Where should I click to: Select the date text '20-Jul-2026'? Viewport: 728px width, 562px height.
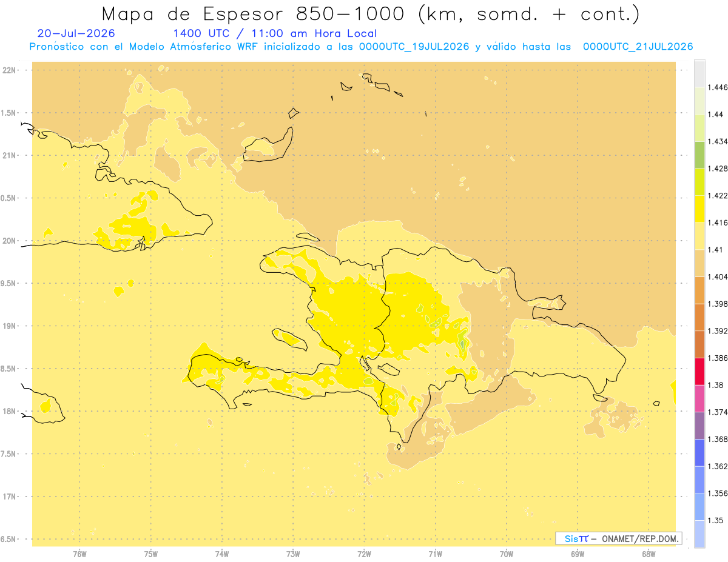point(76,33)
